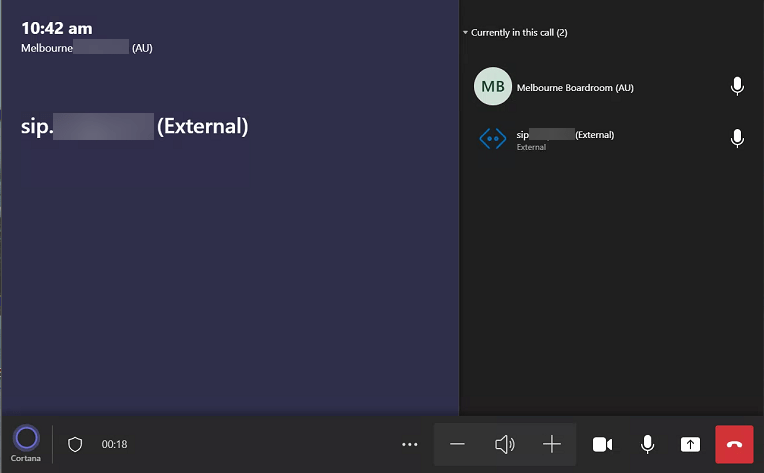Click the external SIP participant avatar icon

point(493,139)
